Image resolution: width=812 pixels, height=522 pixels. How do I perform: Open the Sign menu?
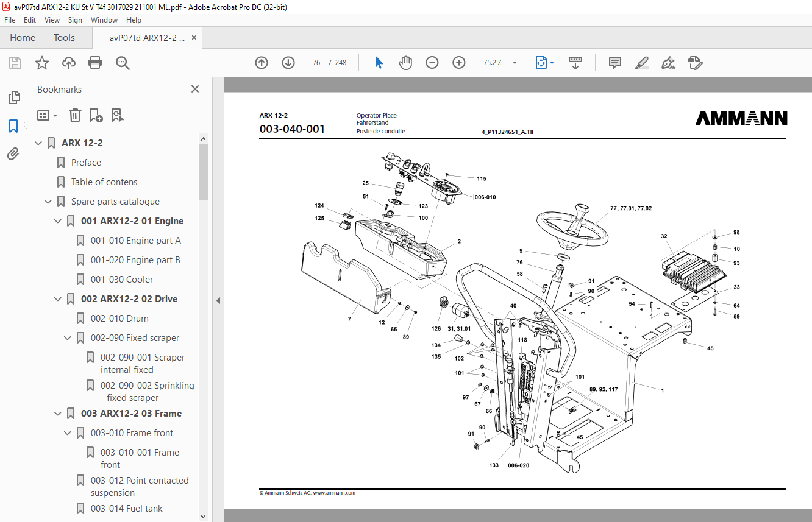coord(75,20)
